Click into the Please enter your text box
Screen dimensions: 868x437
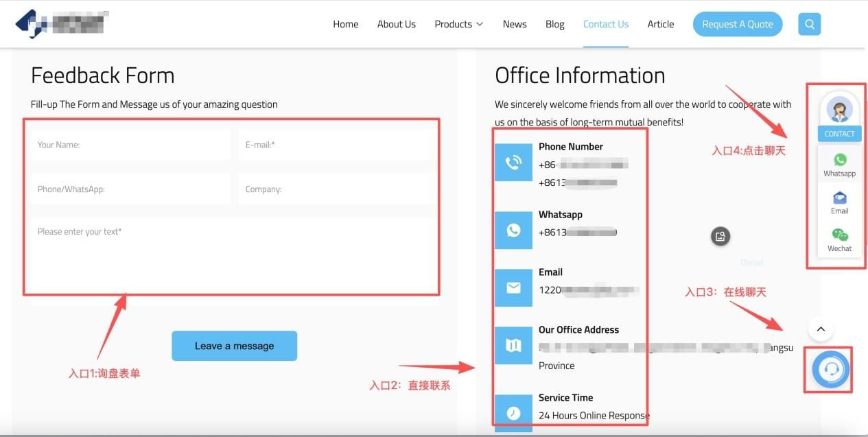click(x=233, y=261)
